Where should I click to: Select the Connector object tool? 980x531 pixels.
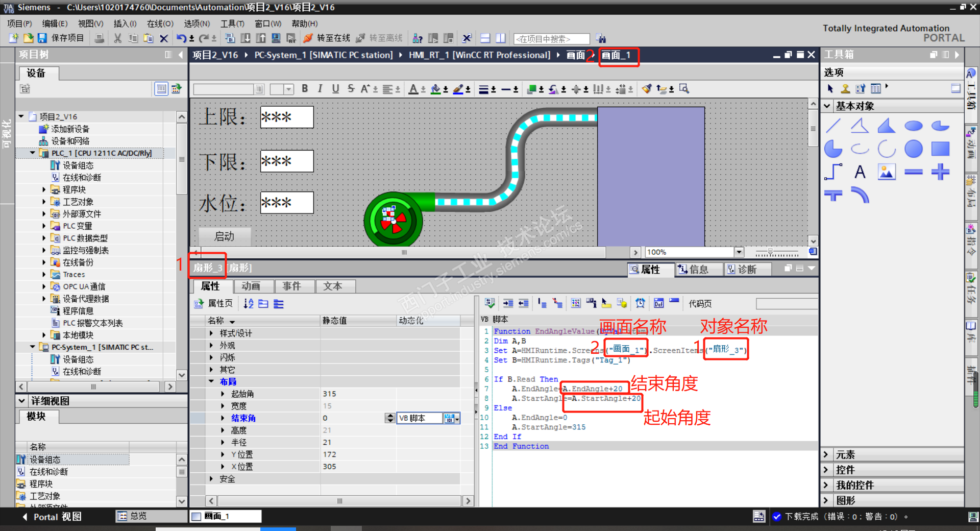[x=833, y=172]
